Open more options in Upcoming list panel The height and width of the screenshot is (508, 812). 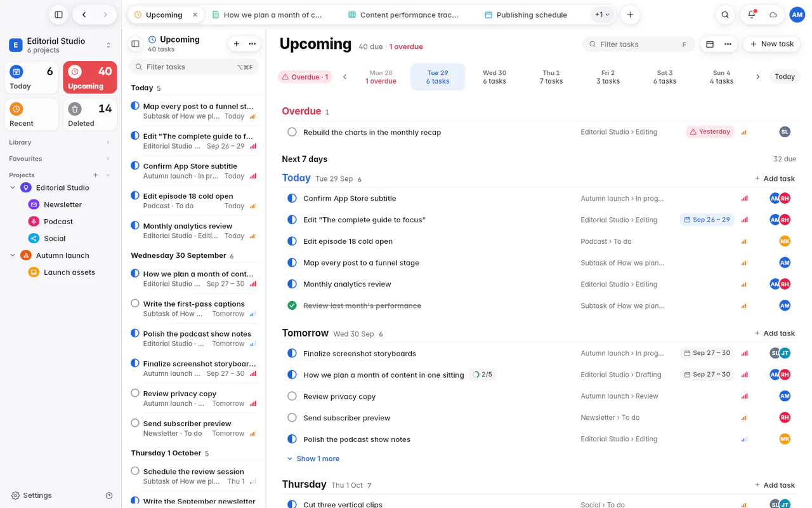252,44
